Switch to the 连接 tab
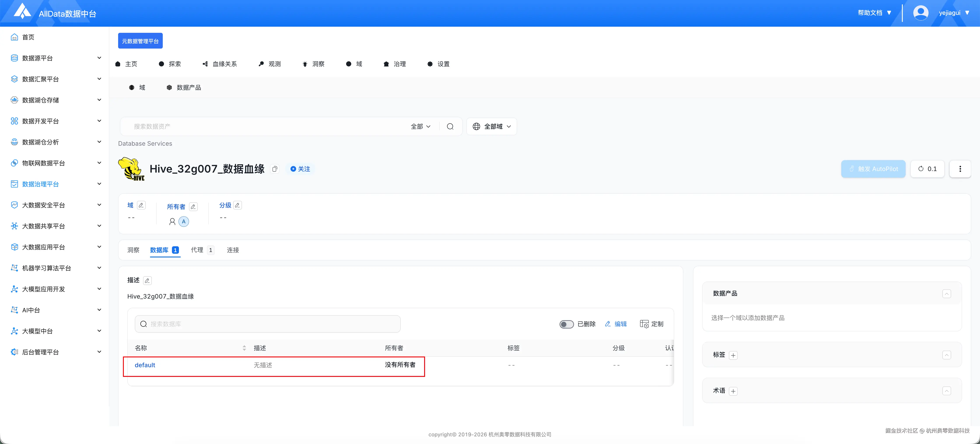The image size is (980, 444). (233, 250)
